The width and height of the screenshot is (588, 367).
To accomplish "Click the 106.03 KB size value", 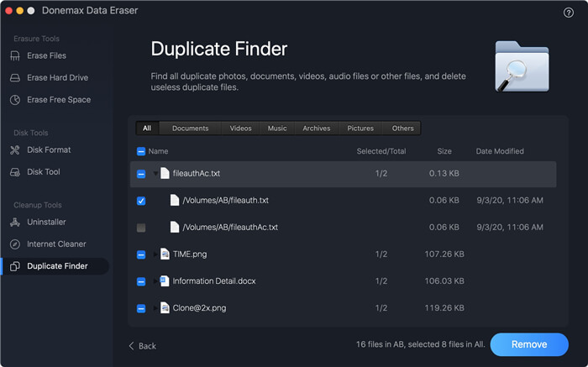I will [444, 281].
